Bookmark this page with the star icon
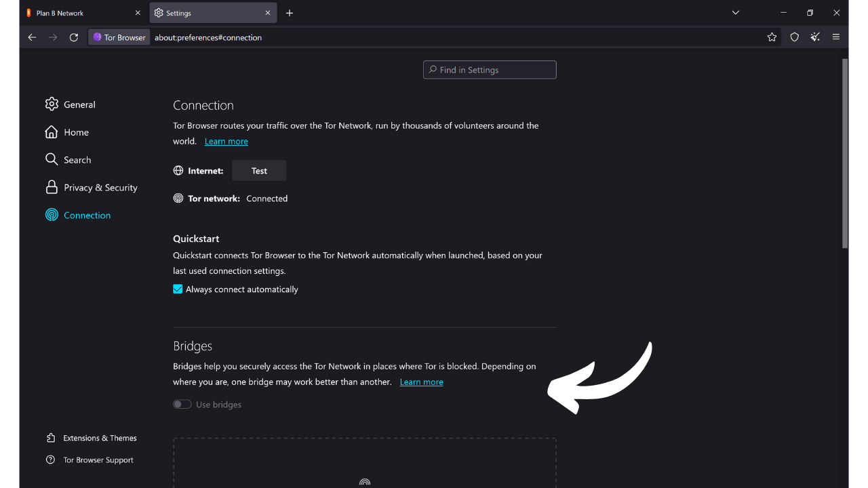The image size is (868, 488). [x=772, y=37]
